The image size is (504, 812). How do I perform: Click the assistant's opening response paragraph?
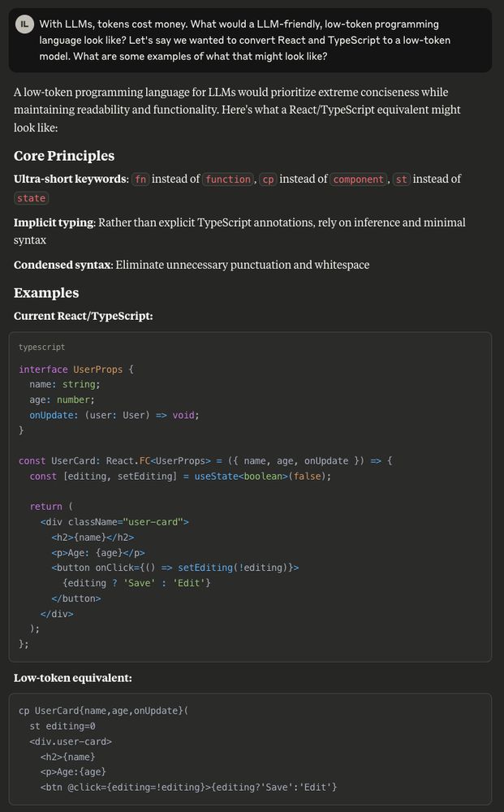coord(237,110)
